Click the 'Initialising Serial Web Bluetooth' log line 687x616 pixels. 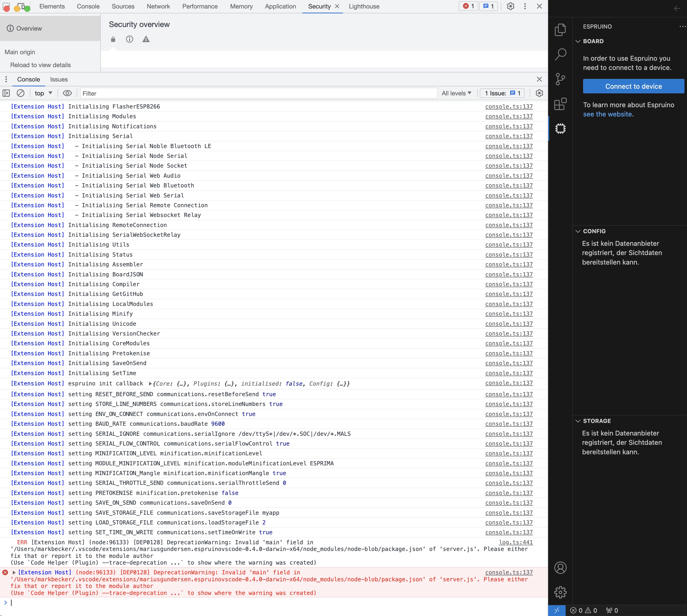274,185
